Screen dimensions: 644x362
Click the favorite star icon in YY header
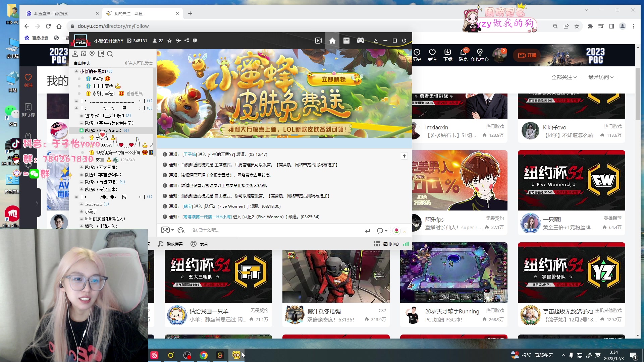click(x=169, y=41)
